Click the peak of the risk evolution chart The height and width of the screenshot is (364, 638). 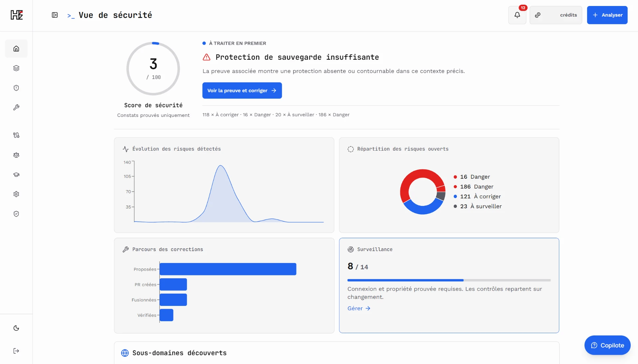point(221,166)
